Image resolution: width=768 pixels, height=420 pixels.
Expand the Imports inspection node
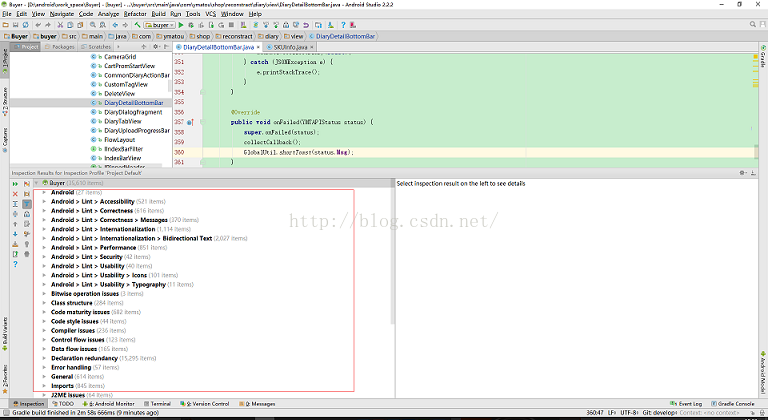44,386
